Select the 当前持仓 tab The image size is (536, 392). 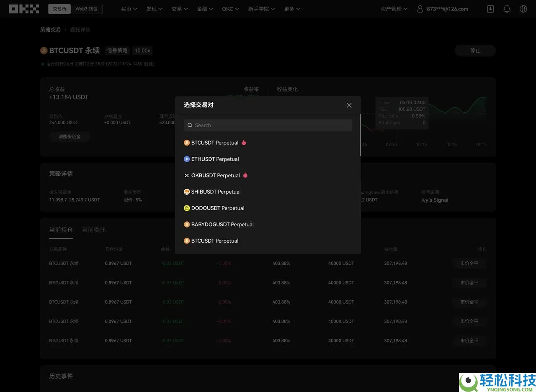click(x=61, y=230)
